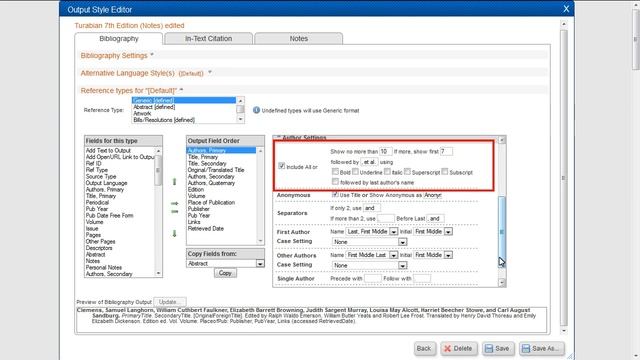The image size is (640, 360).
Task: Enable Italic formatting for et al.
Action: tap(387, 171)
